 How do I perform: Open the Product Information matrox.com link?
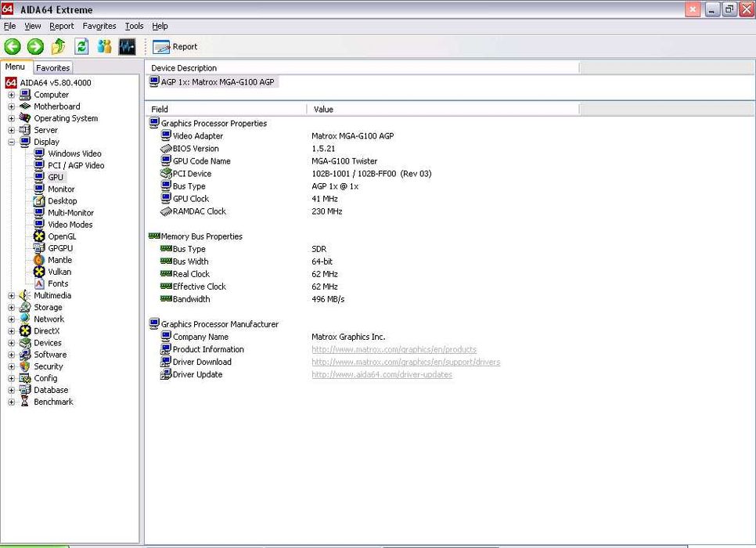coord(394,349)
